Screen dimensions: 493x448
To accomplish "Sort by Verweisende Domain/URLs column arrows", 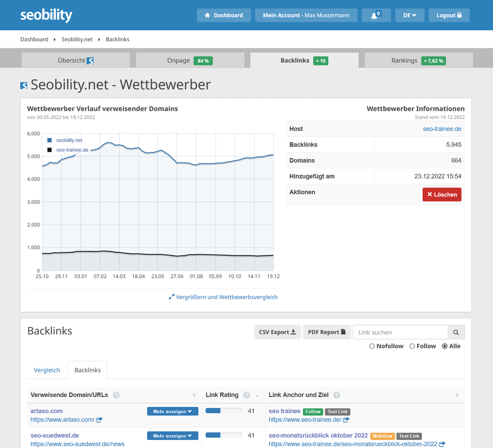I will [x=194, y=395].
